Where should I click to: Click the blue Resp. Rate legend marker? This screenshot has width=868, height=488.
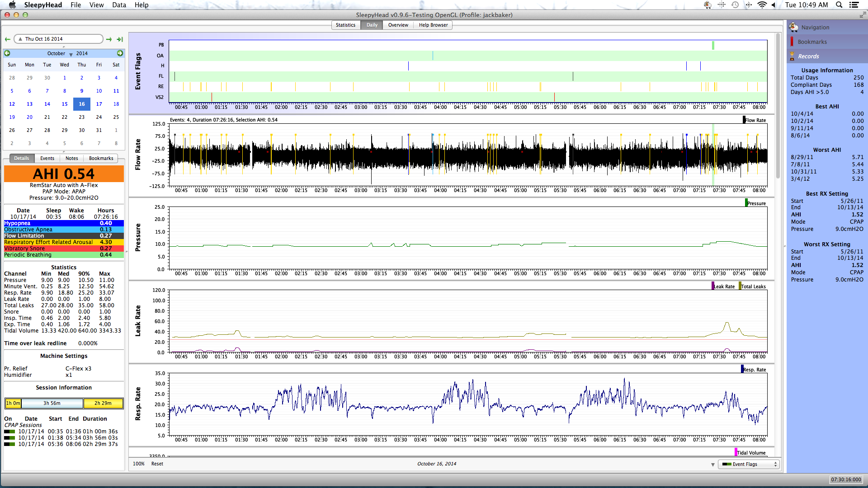click(742, 369)
